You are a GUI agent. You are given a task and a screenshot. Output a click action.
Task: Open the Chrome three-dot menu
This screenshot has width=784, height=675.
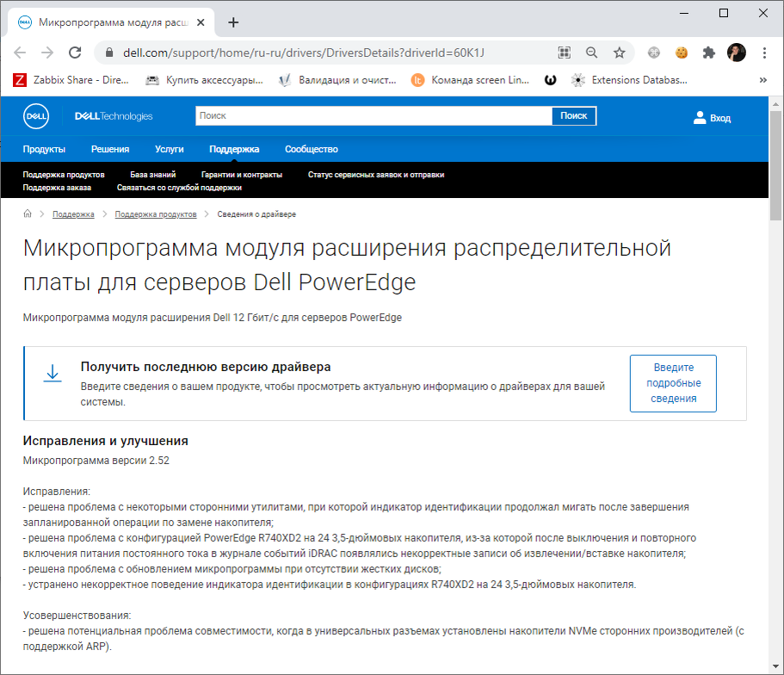pos(764,53)
